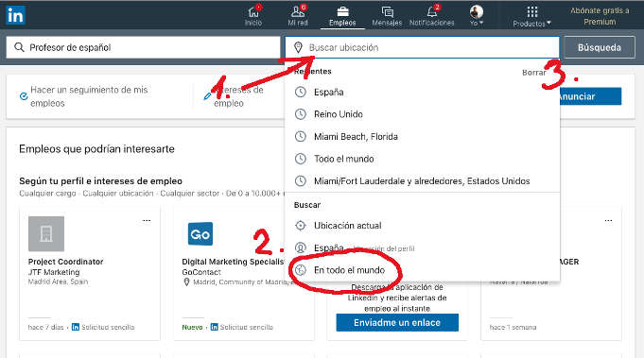Image resolution: width=644 pixels, height=358 pixels.
Task: Select recent Miami Beach, Florida
Action: [x=422, y=137]
